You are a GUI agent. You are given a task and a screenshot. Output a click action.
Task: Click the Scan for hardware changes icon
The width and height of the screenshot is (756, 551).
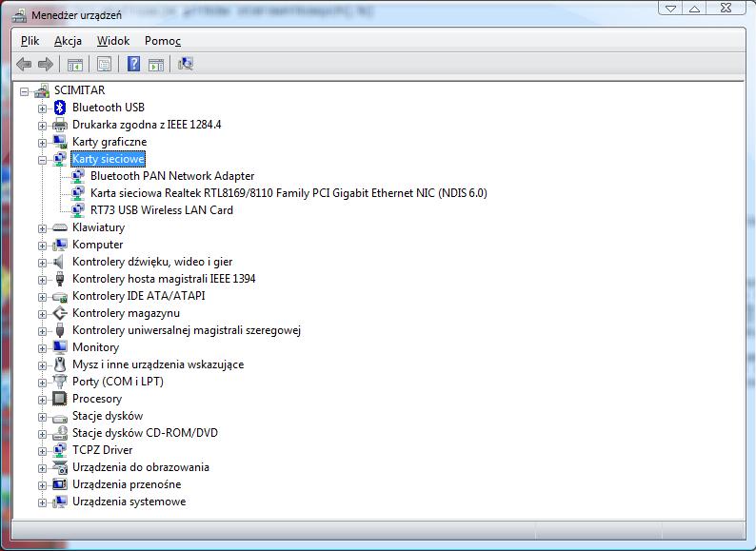[x=185, y=64]
